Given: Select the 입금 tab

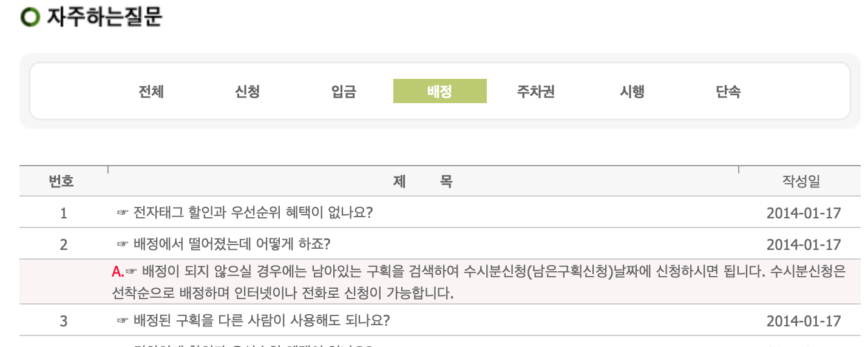Looking at the screenshot, I should 344,92.
